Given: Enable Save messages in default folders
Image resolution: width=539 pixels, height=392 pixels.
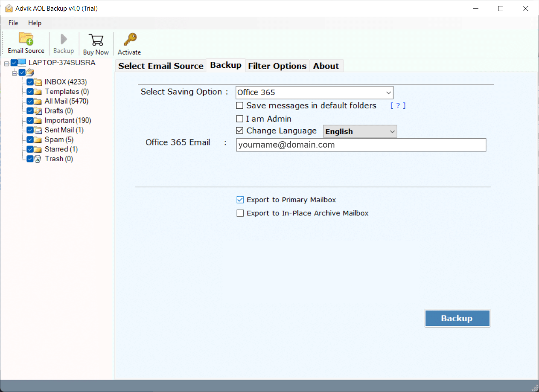Looking at the screenshot, I should tap(240, 105).
